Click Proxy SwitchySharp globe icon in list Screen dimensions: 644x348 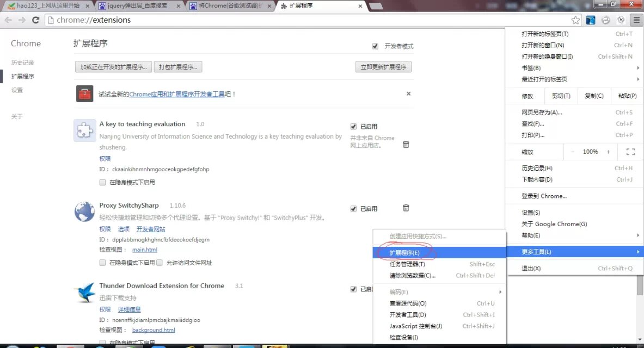[84, 212]
